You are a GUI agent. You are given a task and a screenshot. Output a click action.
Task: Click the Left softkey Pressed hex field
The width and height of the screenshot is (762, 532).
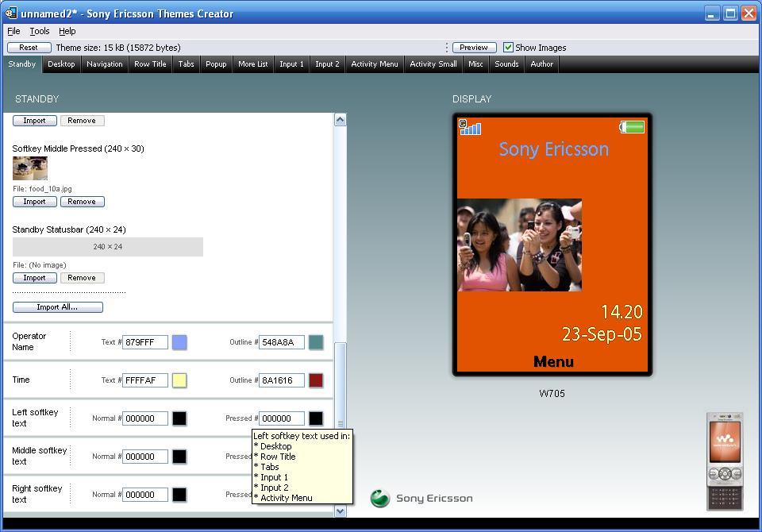point(281,418)
